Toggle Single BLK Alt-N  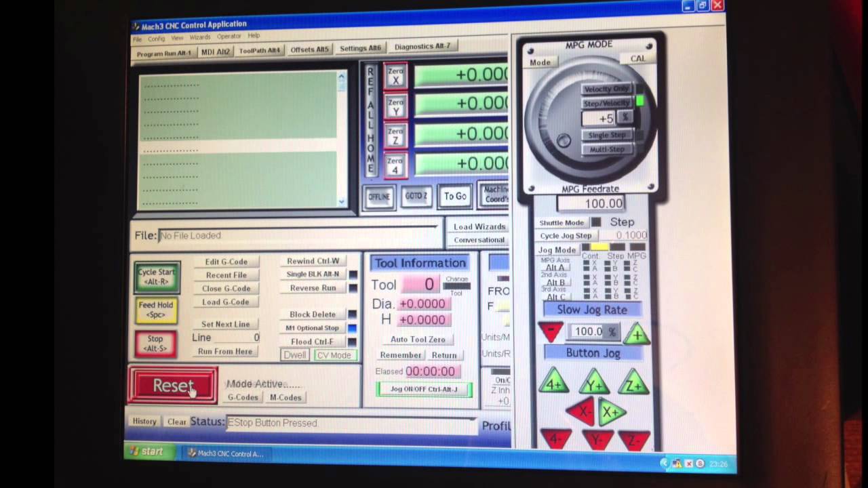point(313,274)
